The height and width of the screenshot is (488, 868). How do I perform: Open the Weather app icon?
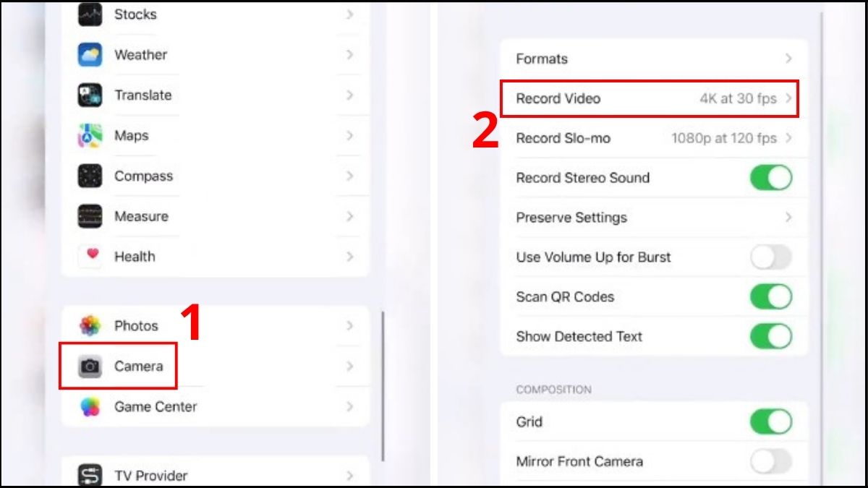point(90,55)
